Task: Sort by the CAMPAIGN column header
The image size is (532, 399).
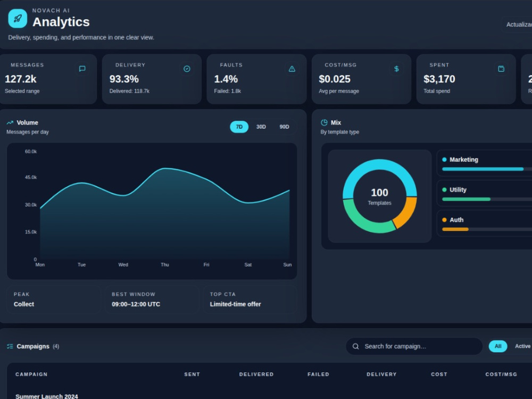Action: coord(31,374)
